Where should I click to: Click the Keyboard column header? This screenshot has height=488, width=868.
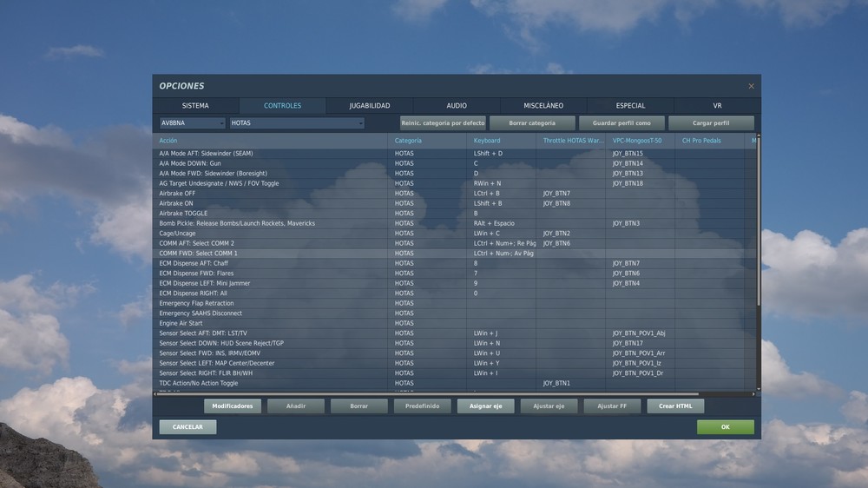(502, 141)
